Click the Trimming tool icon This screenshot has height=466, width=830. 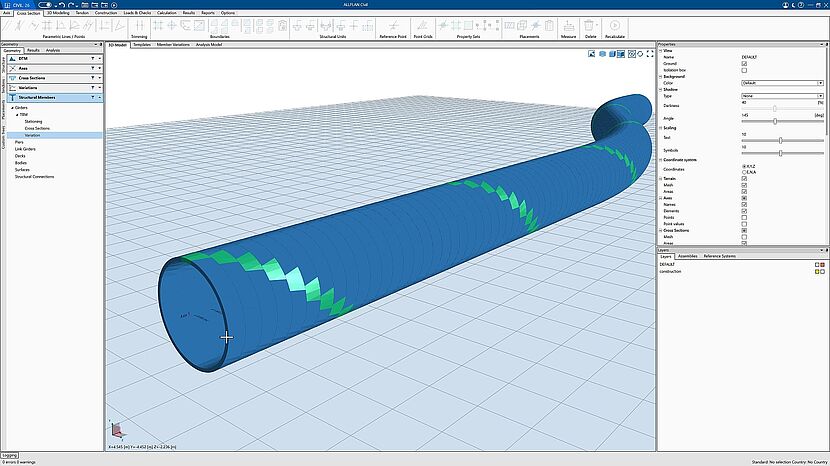pos(138,24)
